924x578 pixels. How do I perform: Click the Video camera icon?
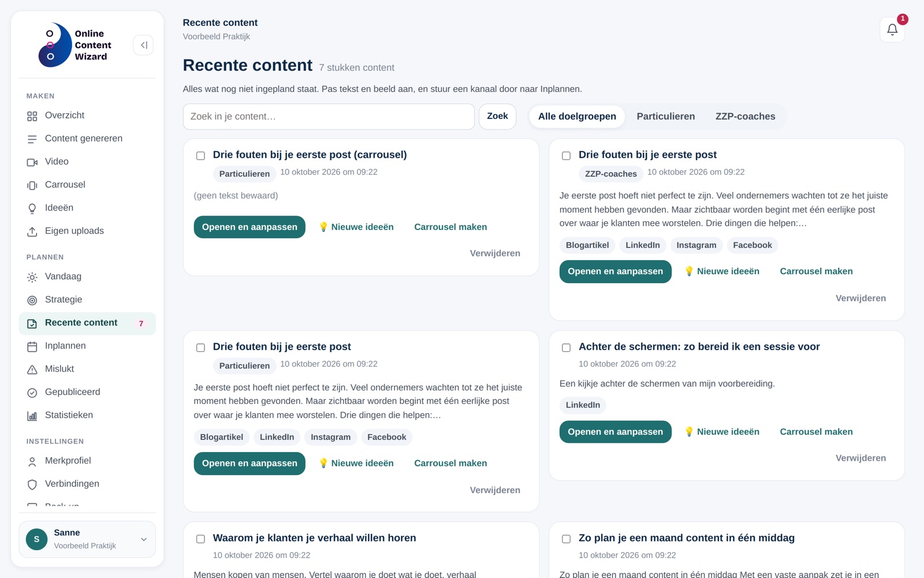click(32, 162)
